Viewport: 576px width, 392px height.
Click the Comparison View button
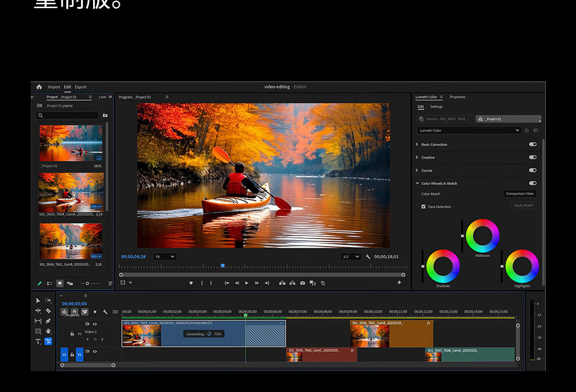tap(520, 194)
